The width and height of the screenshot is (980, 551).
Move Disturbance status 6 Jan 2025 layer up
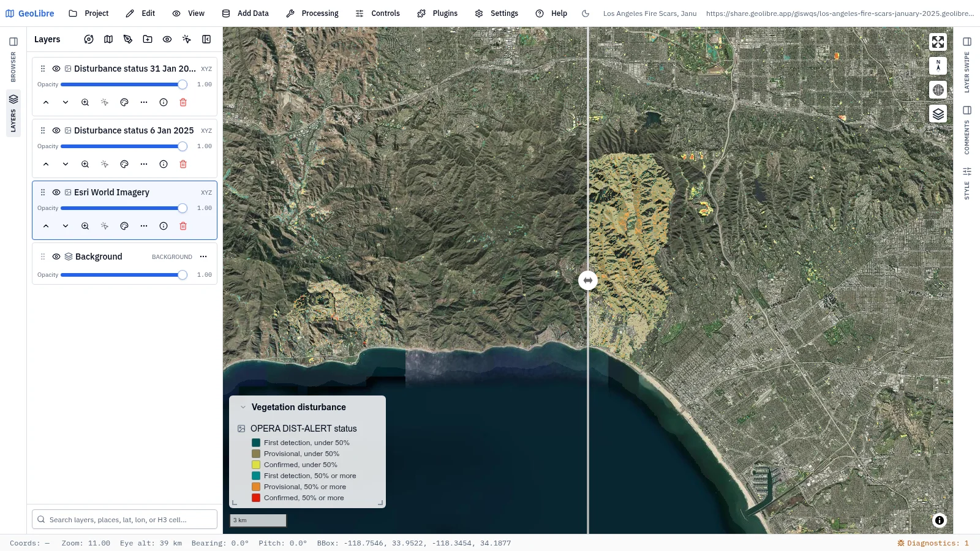(x=46, y=164)
